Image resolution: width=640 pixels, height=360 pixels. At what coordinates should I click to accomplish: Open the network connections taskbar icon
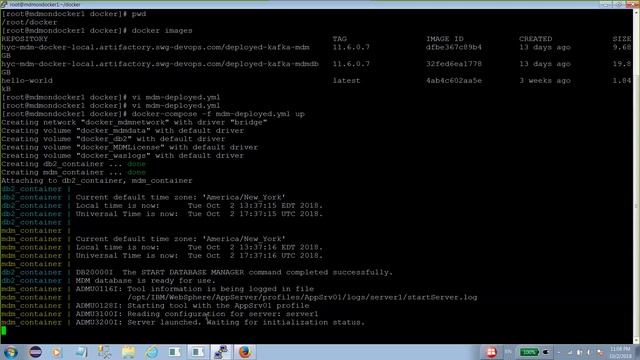[x=104, y=352]
